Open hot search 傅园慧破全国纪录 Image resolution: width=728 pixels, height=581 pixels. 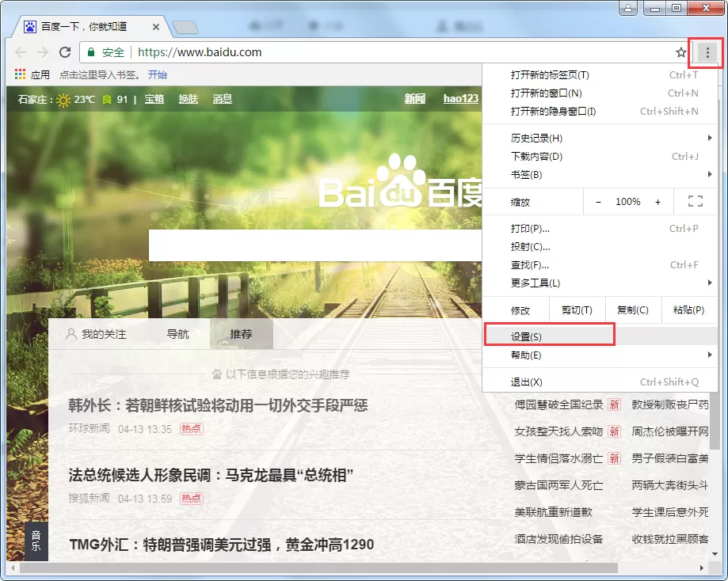tap(558, 404)
